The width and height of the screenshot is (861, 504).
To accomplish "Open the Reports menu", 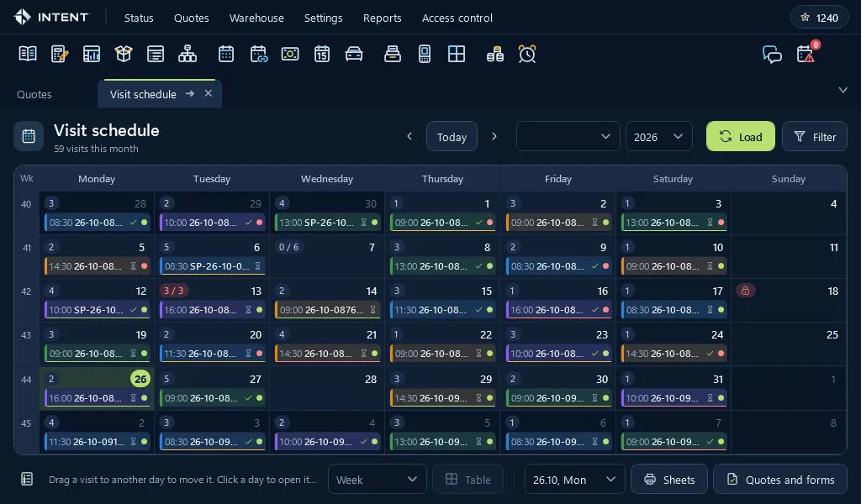I will [383, 18].
